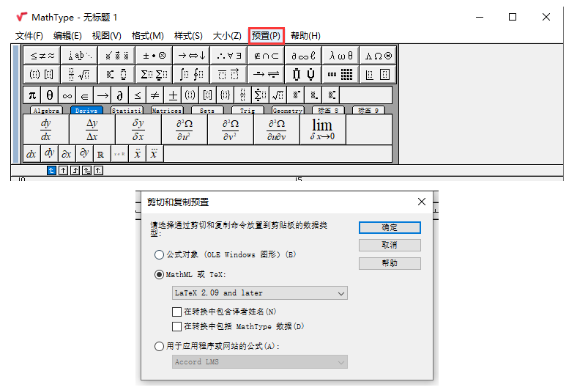Open the subscript and superscript templates palette

pyautogui.click(x=116, y=74)
